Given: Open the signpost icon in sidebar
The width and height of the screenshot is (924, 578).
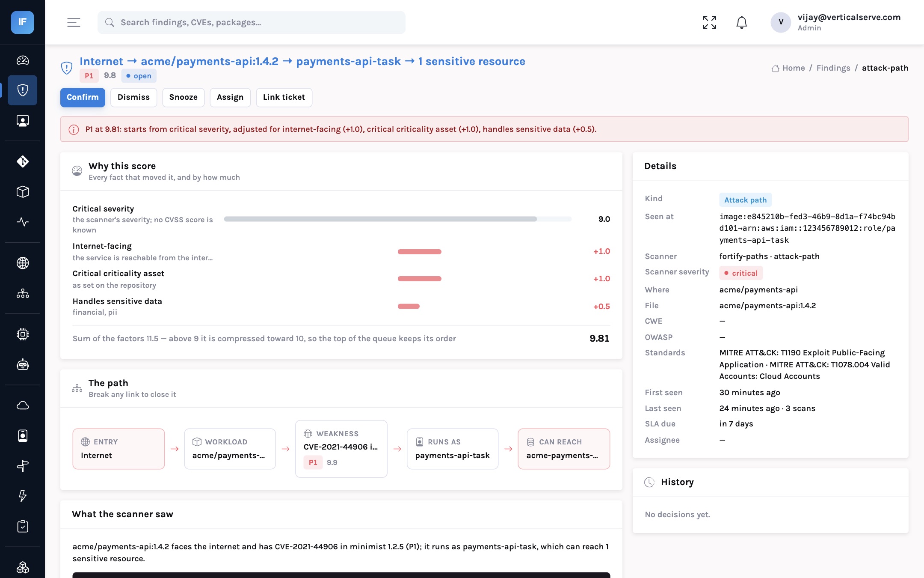Looking at the screenshot, I should pyautogui.click(x=23, y=466).
